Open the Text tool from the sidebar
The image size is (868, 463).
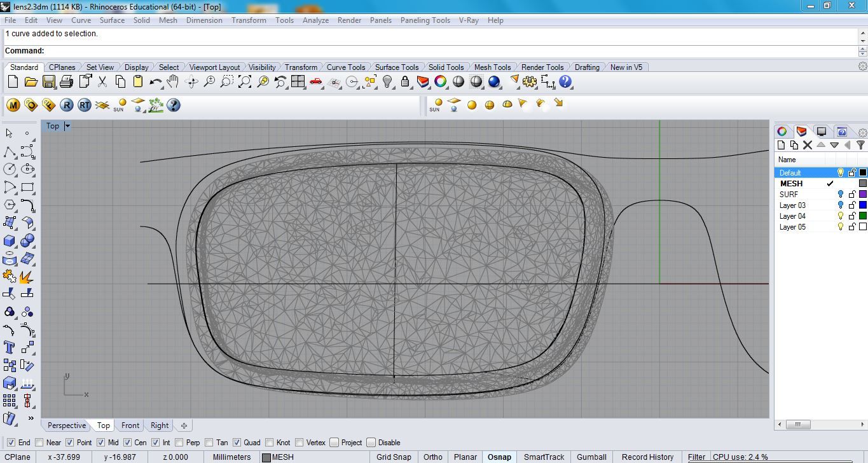coord(8,347)
